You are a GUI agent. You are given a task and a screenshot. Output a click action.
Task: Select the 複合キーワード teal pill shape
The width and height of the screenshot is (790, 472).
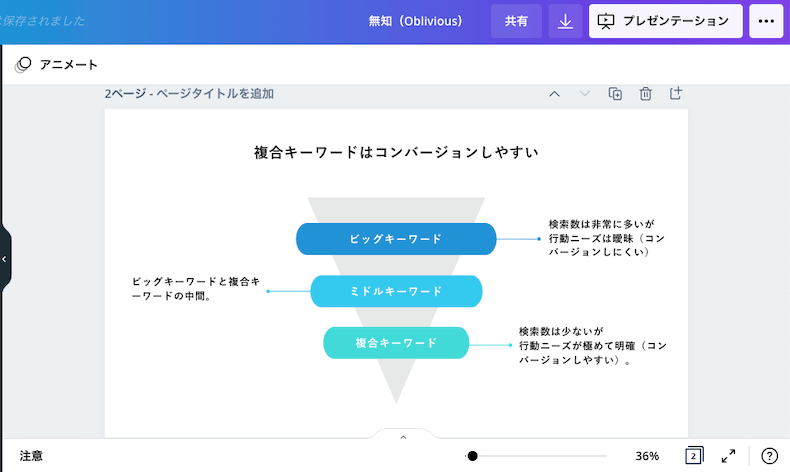tap(396, 343)
